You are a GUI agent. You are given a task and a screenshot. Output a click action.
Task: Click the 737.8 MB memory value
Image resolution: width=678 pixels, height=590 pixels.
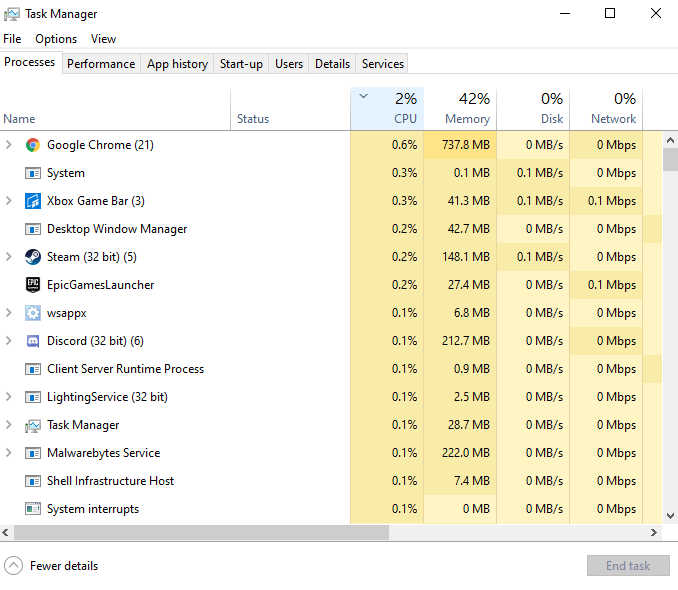click(466, 145)
